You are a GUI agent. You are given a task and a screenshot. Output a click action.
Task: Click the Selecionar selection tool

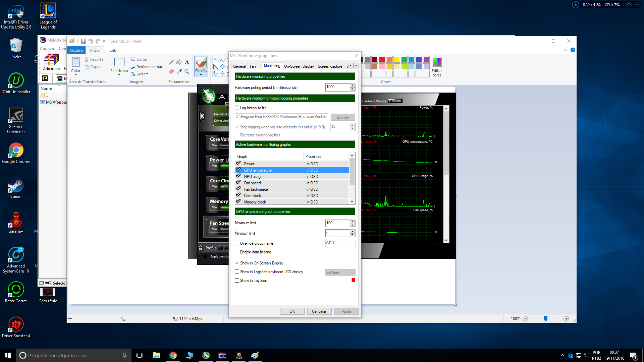[119, 62]
